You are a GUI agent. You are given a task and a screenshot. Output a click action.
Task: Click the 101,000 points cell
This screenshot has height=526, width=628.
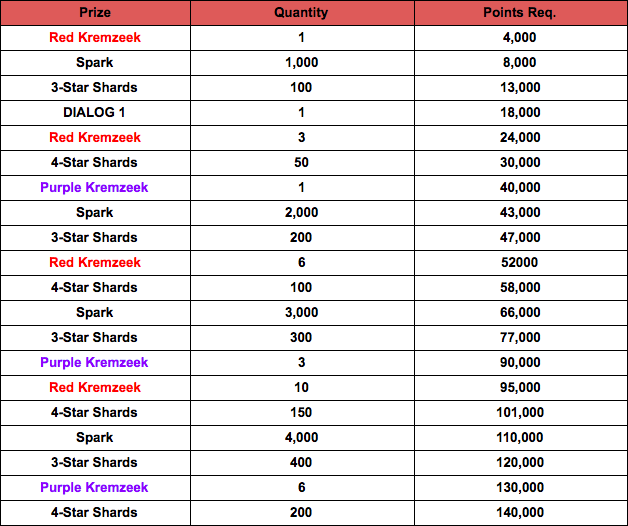(x=520, y=413)
